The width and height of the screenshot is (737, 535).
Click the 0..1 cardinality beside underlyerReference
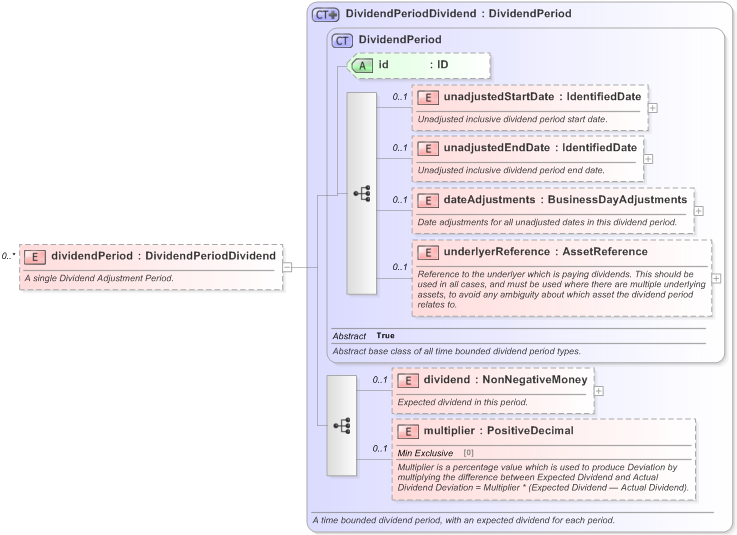click(x=400, y=267)
